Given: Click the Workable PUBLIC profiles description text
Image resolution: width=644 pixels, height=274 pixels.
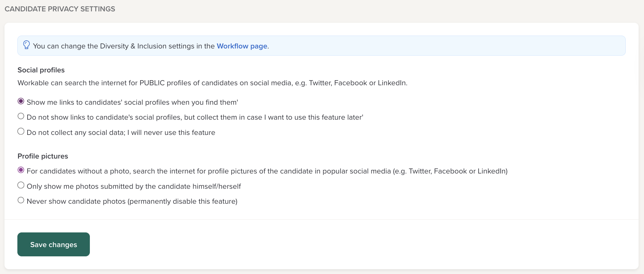Looking at the screenshot, I should coord(212,83).
